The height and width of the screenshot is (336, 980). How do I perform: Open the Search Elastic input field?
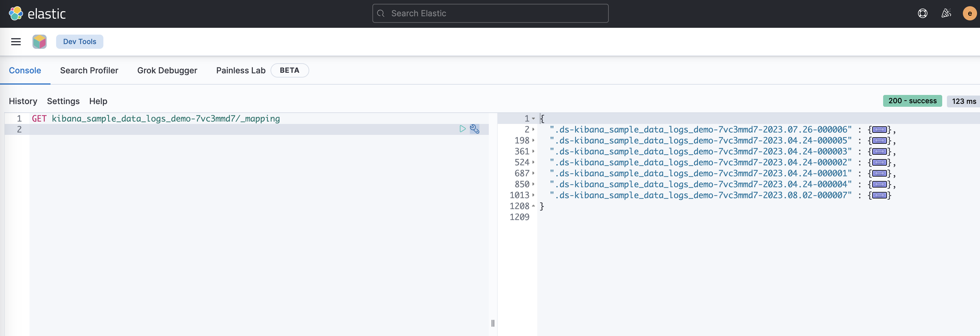click(x=491, y=13)
